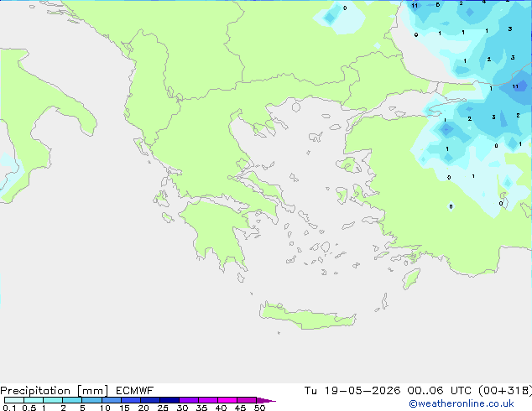Pick the 15–20 mm legend color swatch
The image size is (532, 411).
(x=131, y=400)
